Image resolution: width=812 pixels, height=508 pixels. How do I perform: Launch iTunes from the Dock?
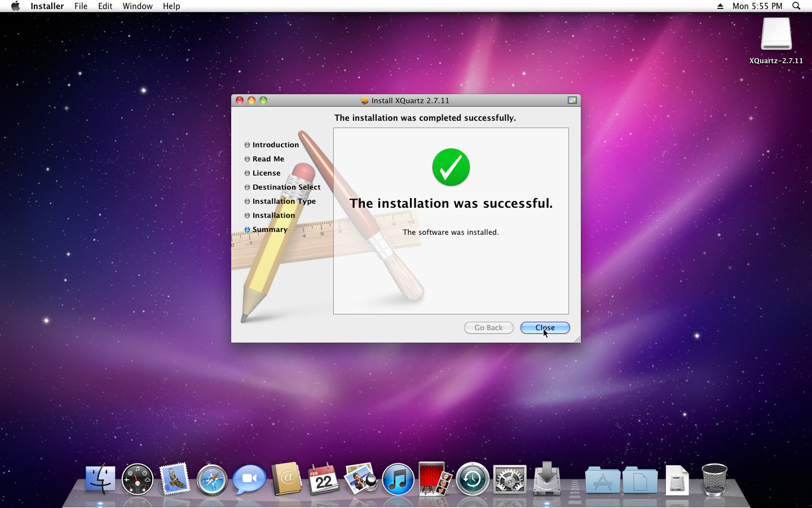pos(398,480)
